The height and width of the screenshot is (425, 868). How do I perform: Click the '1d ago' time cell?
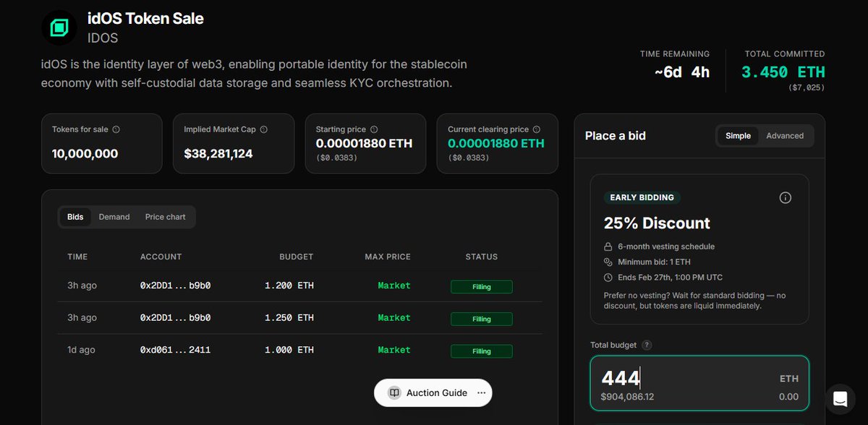click(x=81, y=350)
